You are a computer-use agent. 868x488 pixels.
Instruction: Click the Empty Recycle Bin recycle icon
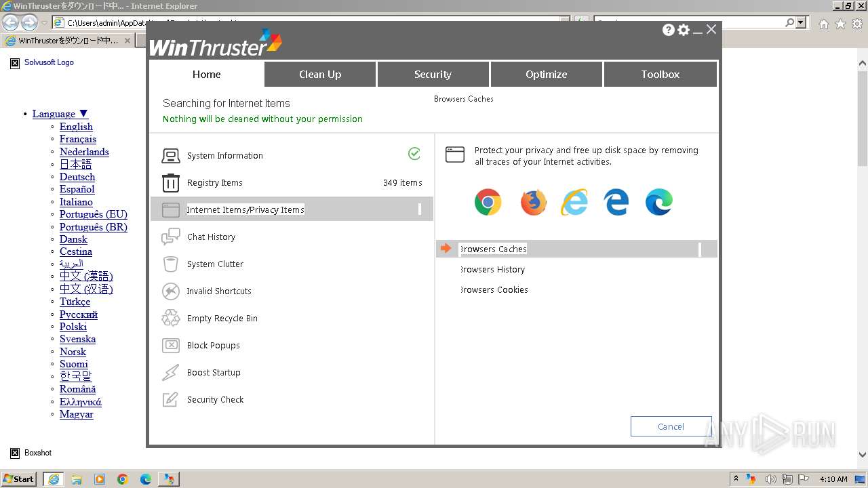click(x=171, y=319)
